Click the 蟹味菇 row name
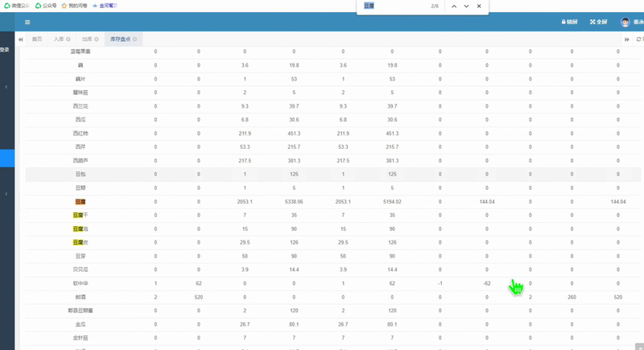Viewport: 644px width, 350px height. [x=80, y=93]
